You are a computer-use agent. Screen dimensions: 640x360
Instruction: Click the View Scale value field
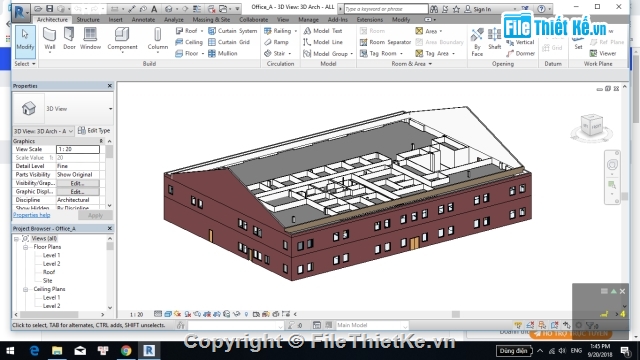click(x=78, y=149)
